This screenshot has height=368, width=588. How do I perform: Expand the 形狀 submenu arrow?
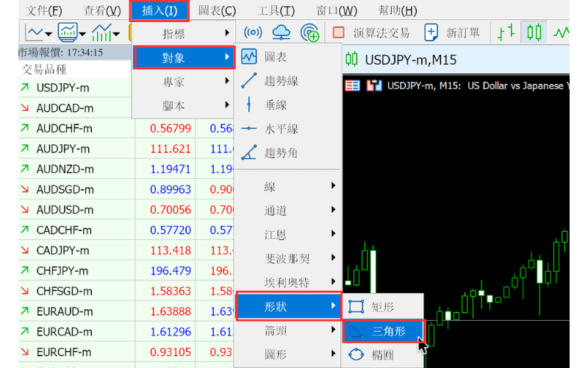[333, 305]
